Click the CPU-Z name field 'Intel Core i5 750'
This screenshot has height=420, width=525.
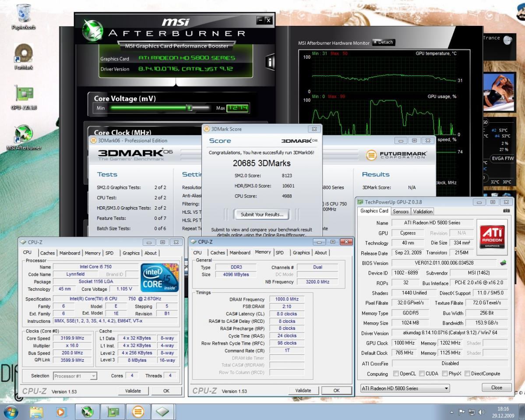pyautogui.click(x=95, y=267)
